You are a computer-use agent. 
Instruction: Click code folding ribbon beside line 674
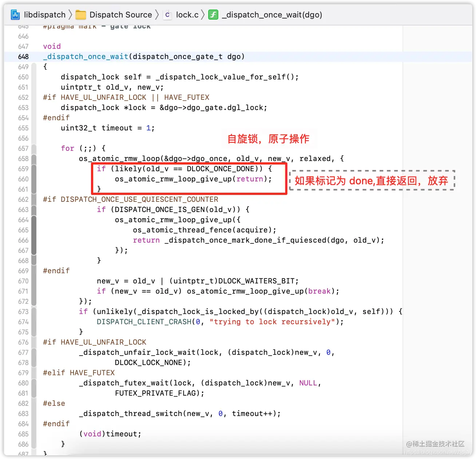click(x=34, y=322)
